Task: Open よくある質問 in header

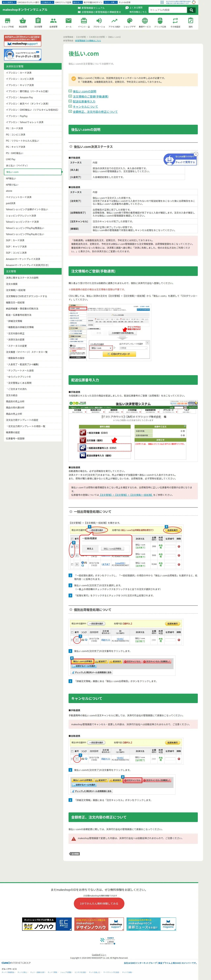Action: [x=134, y=8]
